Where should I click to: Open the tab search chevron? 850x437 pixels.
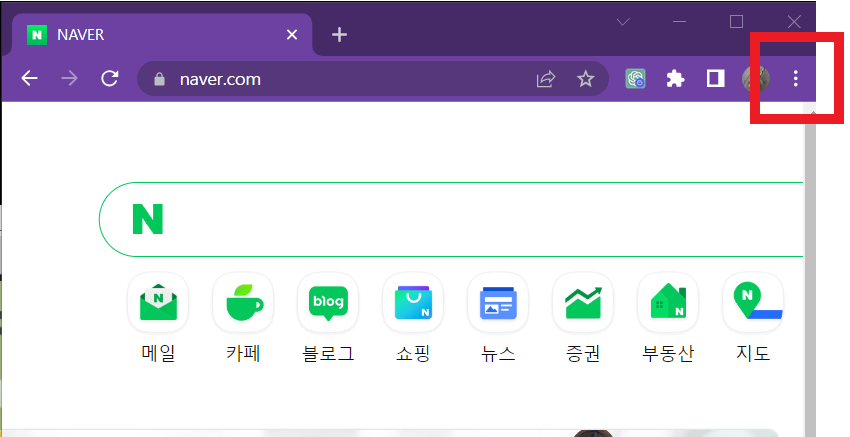pos(623,22)
